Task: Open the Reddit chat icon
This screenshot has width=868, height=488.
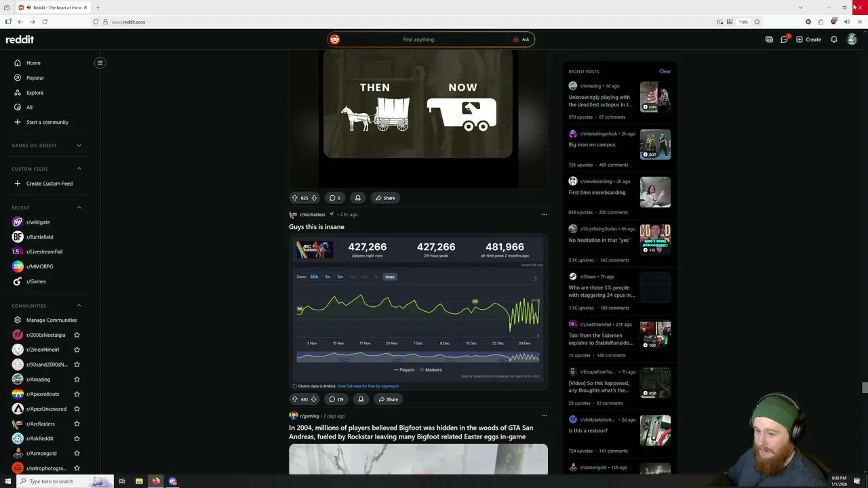Action: (x=784, y=39)
